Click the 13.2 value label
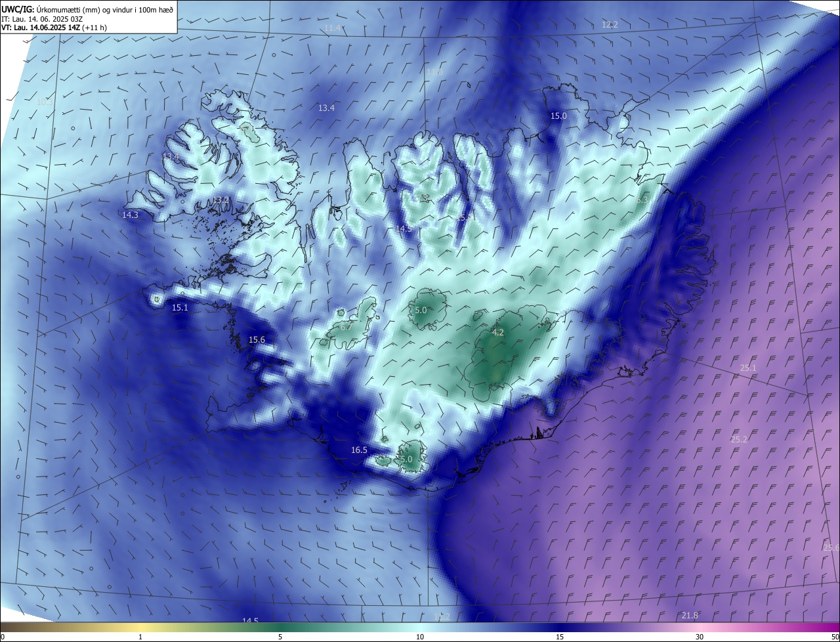Viewport: 840px width, 642px height. click(220, 200)
